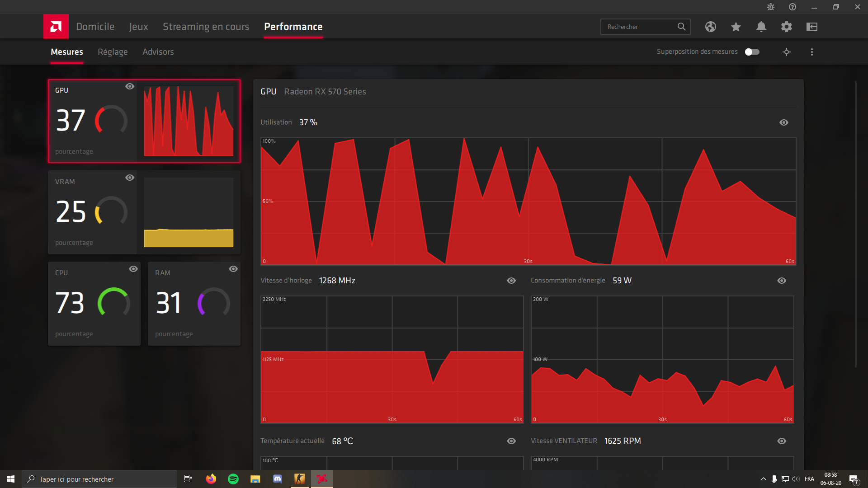This screenshot has height=488, width=868.
Task: Toggle the sidebar panel icon
Action: (x=812, y=27)
